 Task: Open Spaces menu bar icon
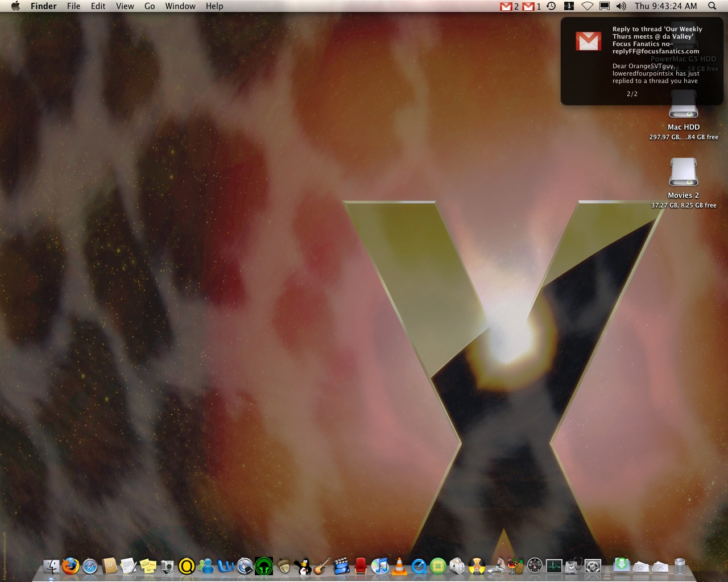point(569,6)
